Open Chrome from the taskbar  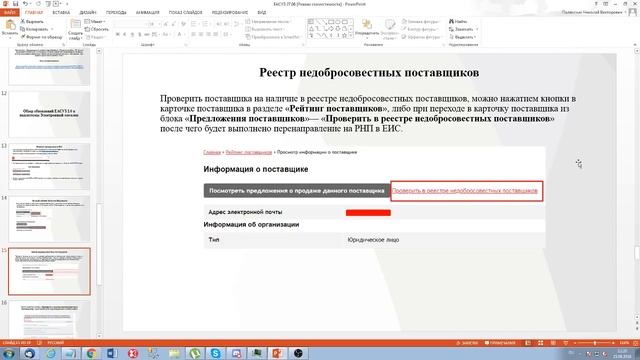91,353
